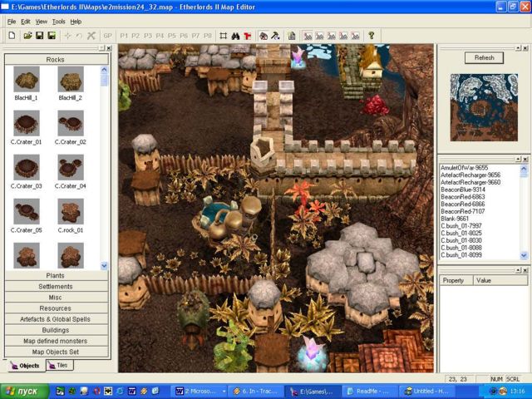The width and height of the screenshot is (532, 399).
Task: Click the P8 player toolbar button
Action: (208, 36)
